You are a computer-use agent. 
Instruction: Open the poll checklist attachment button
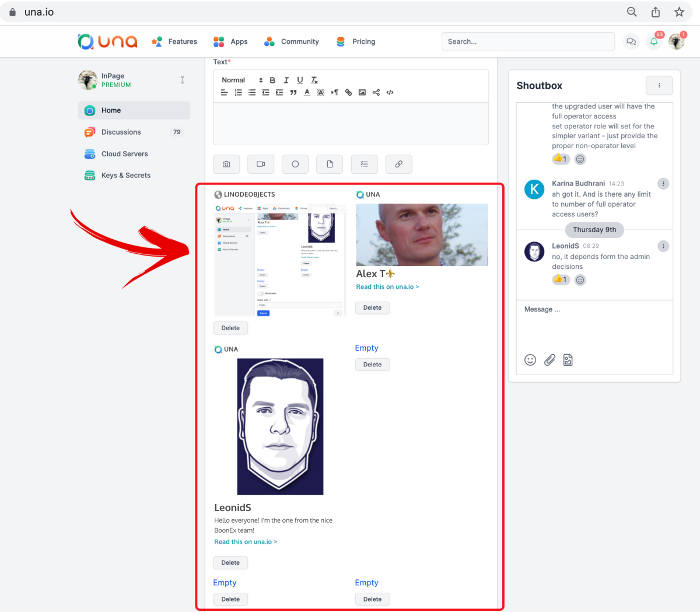(364, 165)
